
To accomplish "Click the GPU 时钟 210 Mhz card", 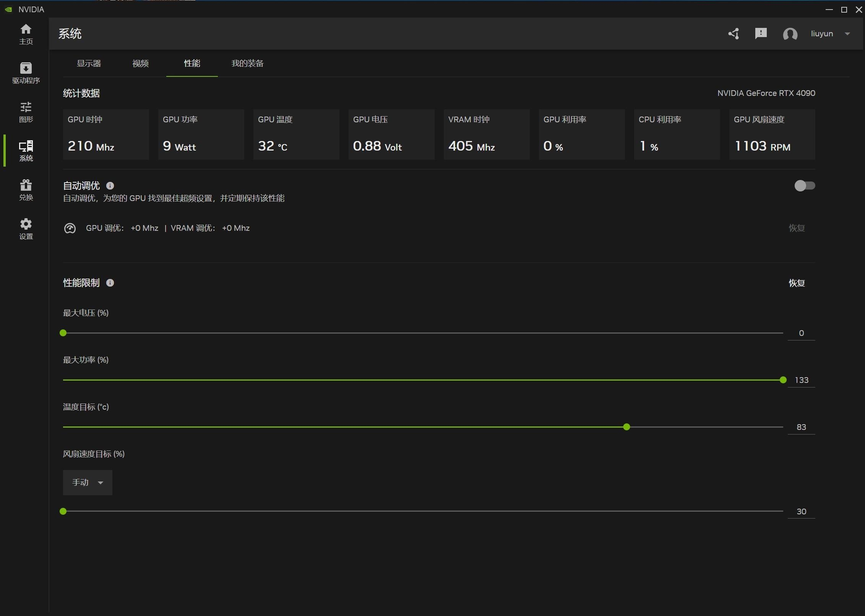I will click(106, 135).
